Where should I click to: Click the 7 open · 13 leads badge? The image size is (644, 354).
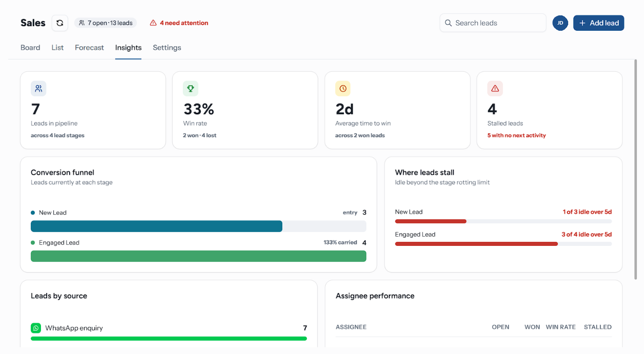pos(106,23)
